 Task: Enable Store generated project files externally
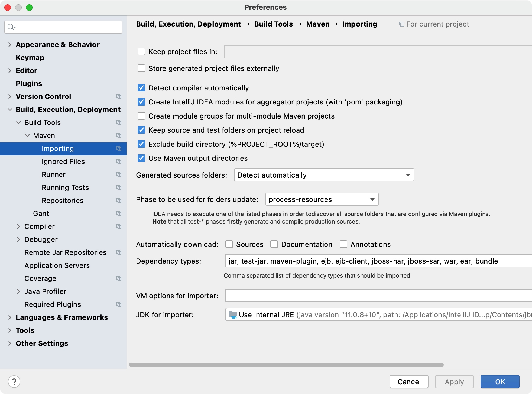click(141, 68)
